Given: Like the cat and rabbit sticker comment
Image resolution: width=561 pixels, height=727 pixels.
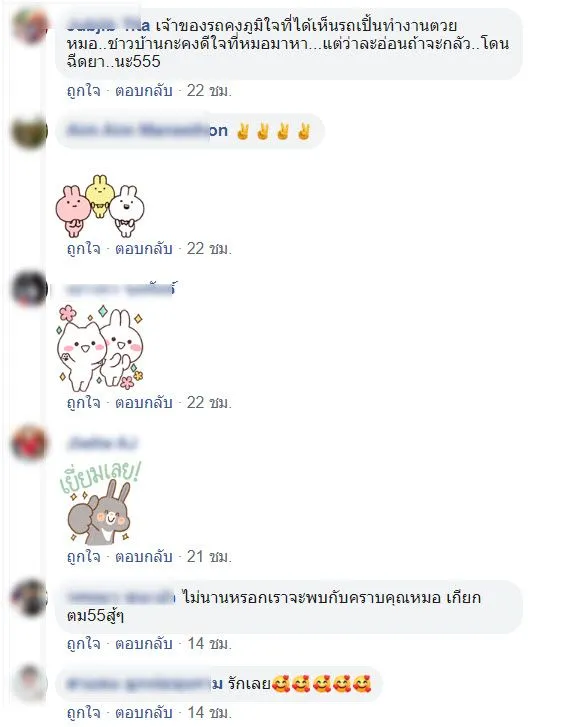Looking at the screenshot, I should click(83, 402).
